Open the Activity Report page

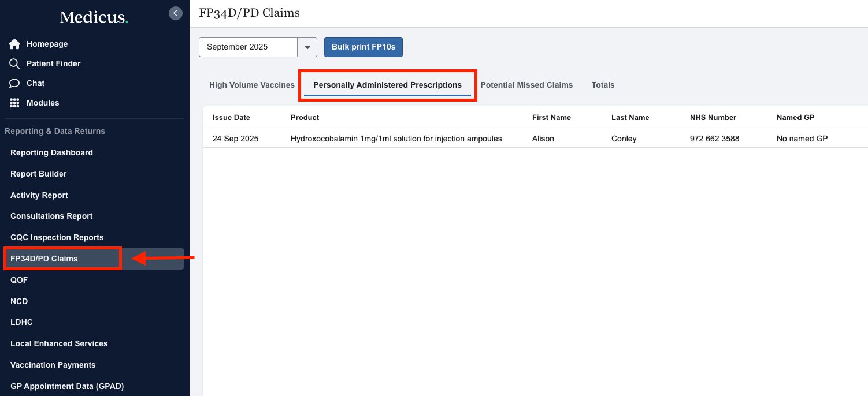coord(39,195)
